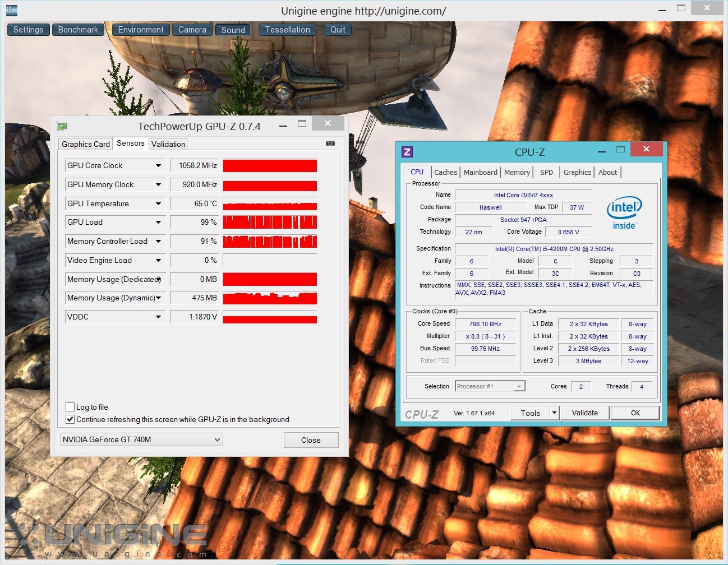The image size is (728, 565).
Task: Open the Memory Usage (Dedicated) dropdown
Action: [159, 279]
